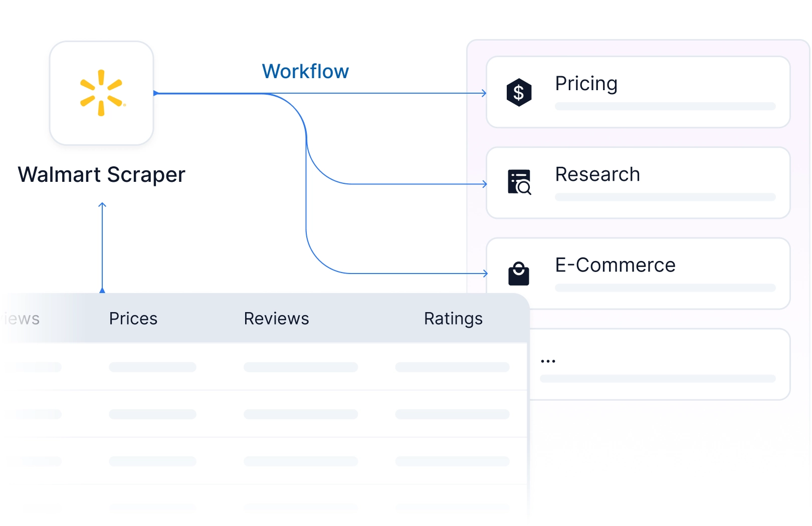Click the Research search-list icon
The width and height of the screenshot is (812, 526).
pos(519,182)
